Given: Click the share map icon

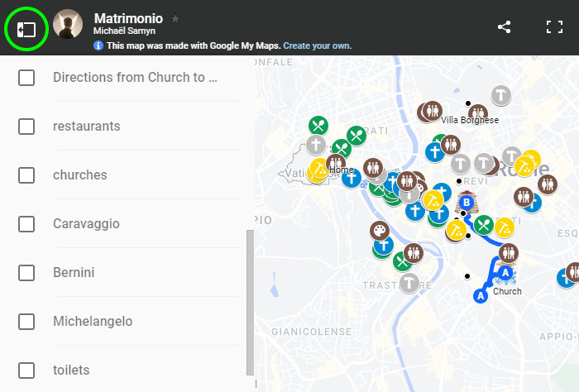Looking at the screenshot, I should pyautogui.click(x=505, y=26).
